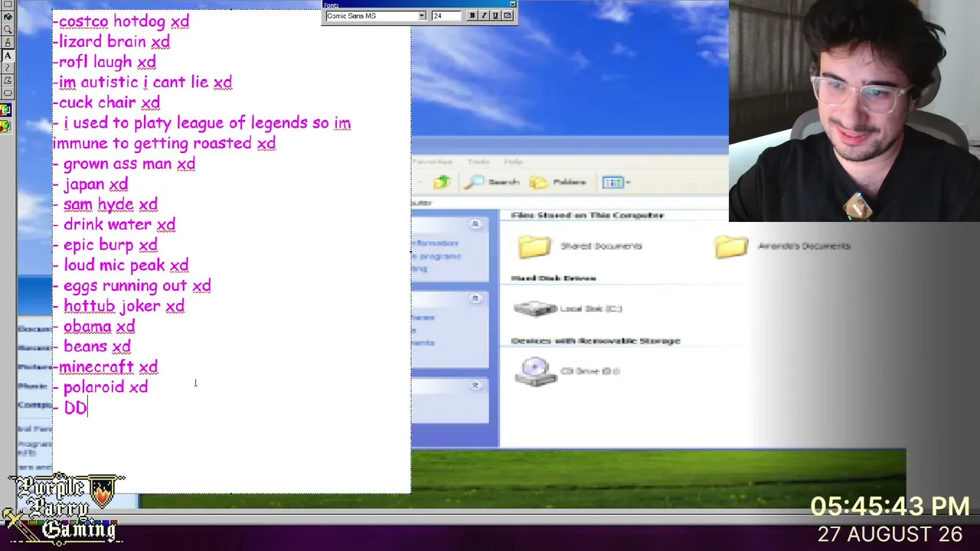980x551 pixels.
Task: Select the Rounded Rectangle tool
Action: 8,93
